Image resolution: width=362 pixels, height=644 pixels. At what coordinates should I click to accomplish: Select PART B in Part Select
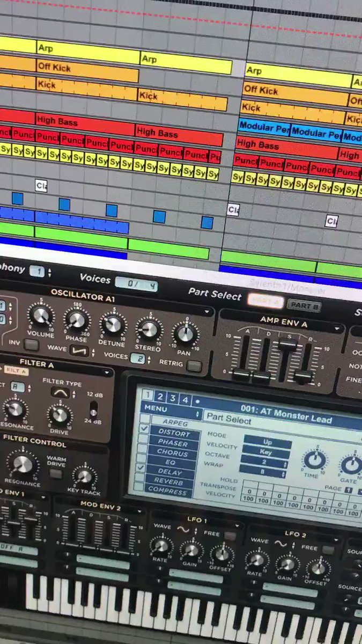coord(304,306)
